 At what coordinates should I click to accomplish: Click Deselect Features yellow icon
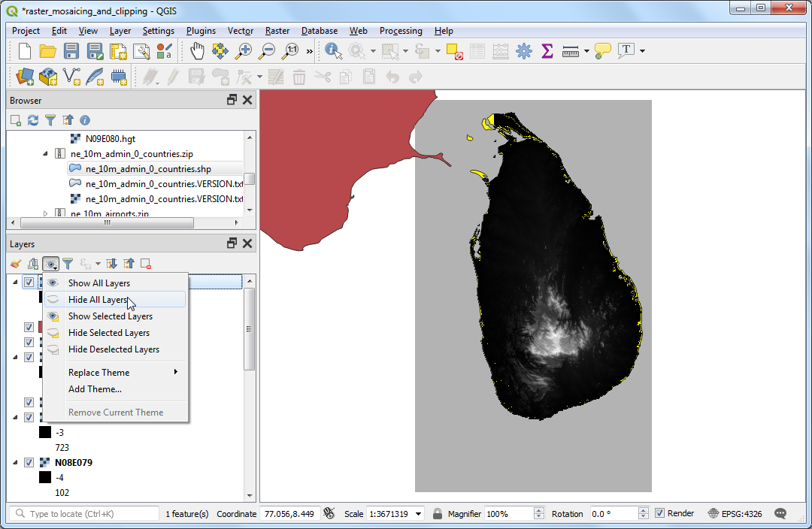(454, 51)
